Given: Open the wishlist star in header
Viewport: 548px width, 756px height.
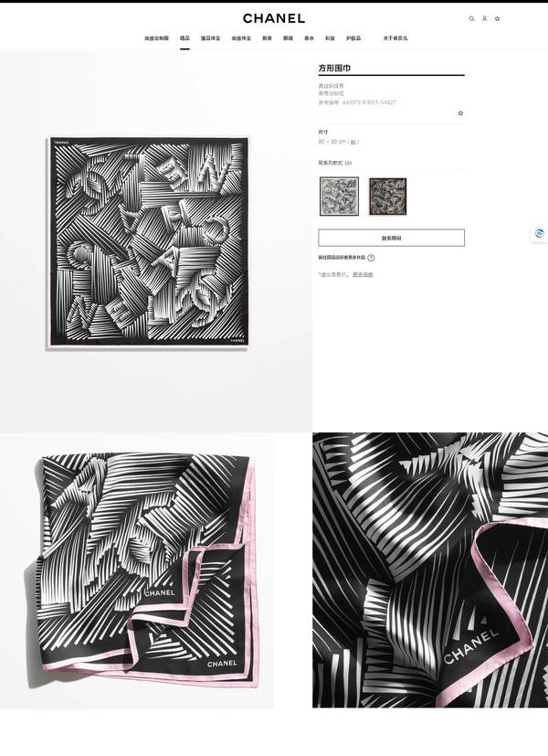Looking at the screenshot, I should tap(498, 19).
